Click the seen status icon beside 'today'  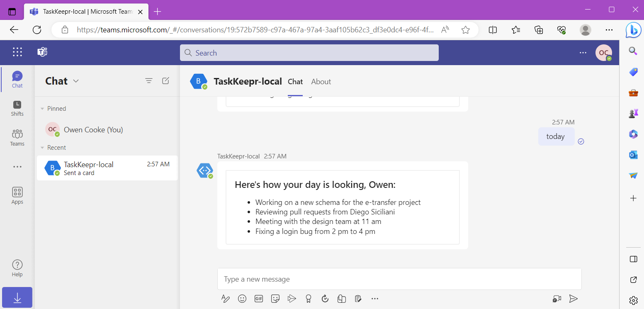(581, 141)
